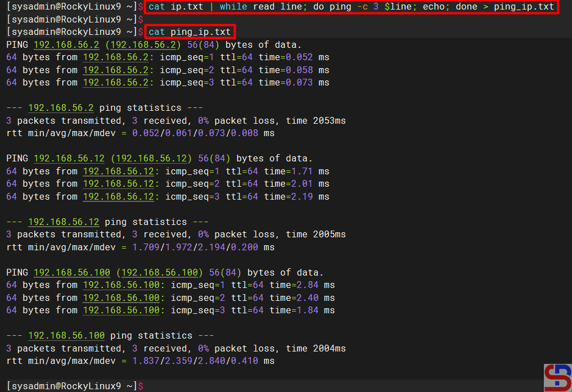
Task: Open 192.168.56.12 link in its ping statistics header
Action: point(64,222)
